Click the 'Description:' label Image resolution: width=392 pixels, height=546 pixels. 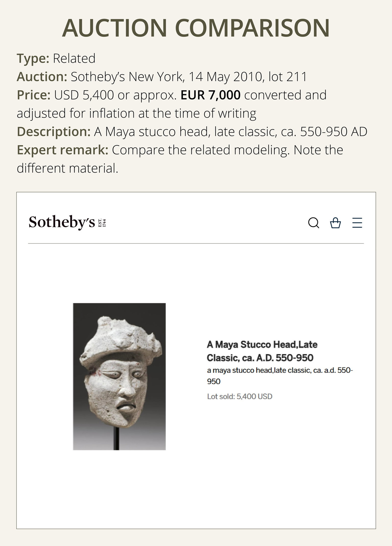pos(54,132)
